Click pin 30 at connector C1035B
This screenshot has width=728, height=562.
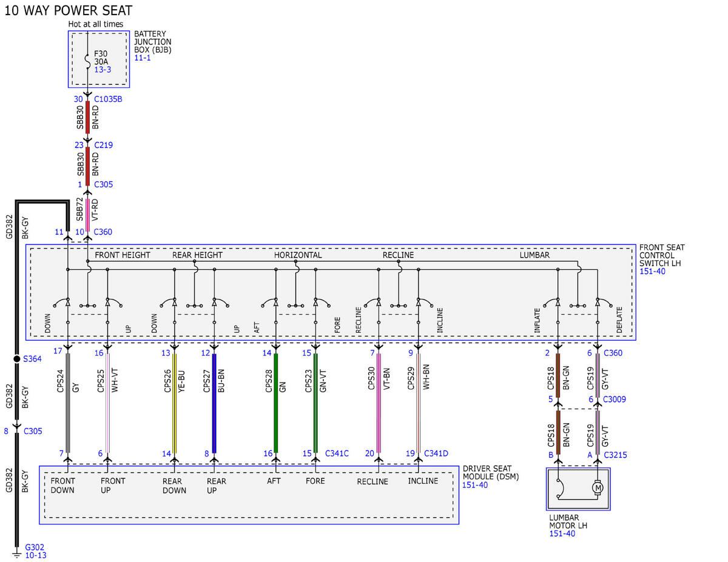coord(78,99)
